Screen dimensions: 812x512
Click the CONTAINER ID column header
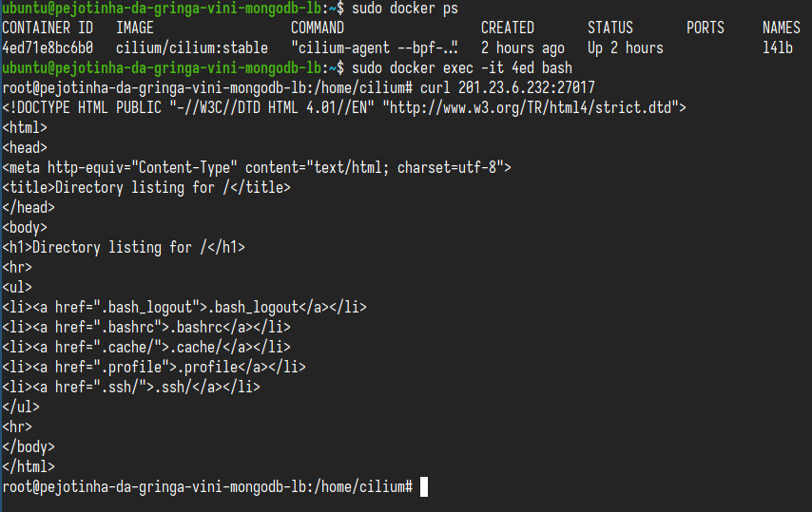click(48, 28)
